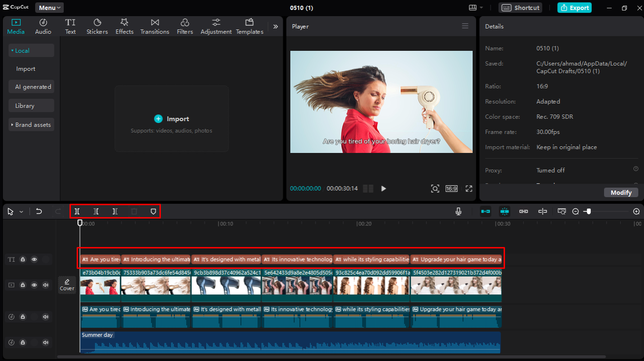Open the Adjustment tab
The image size is (644, 361).
point(216,26)
